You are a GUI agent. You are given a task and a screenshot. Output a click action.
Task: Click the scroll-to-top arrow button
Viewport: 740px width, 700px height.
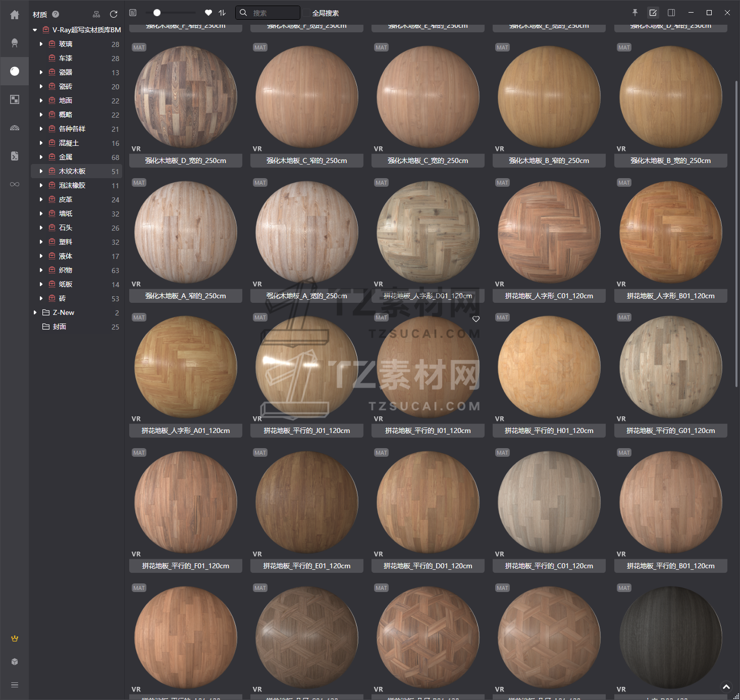pos(726,687)
